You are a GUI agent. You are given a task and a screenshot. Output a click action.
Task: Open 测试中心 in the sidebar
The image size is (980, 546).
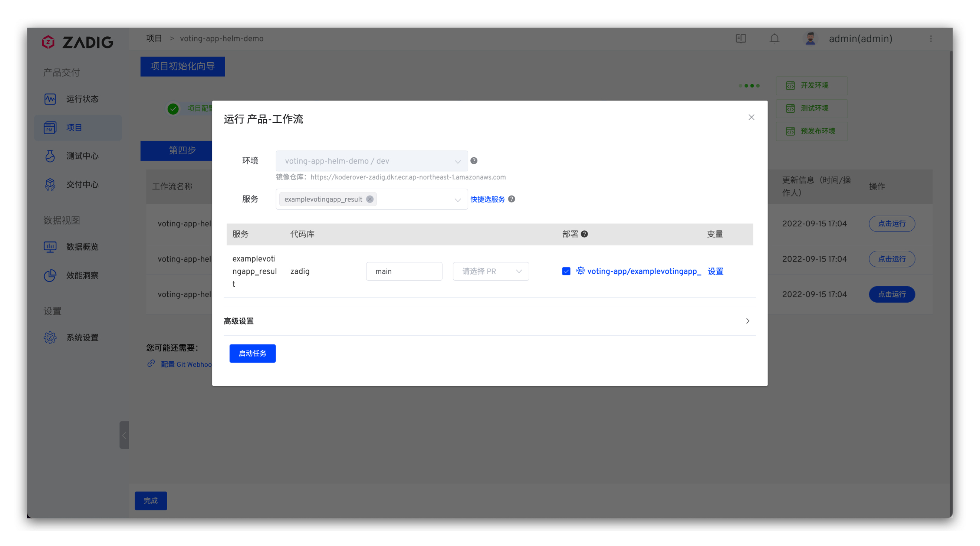[82, 156]
